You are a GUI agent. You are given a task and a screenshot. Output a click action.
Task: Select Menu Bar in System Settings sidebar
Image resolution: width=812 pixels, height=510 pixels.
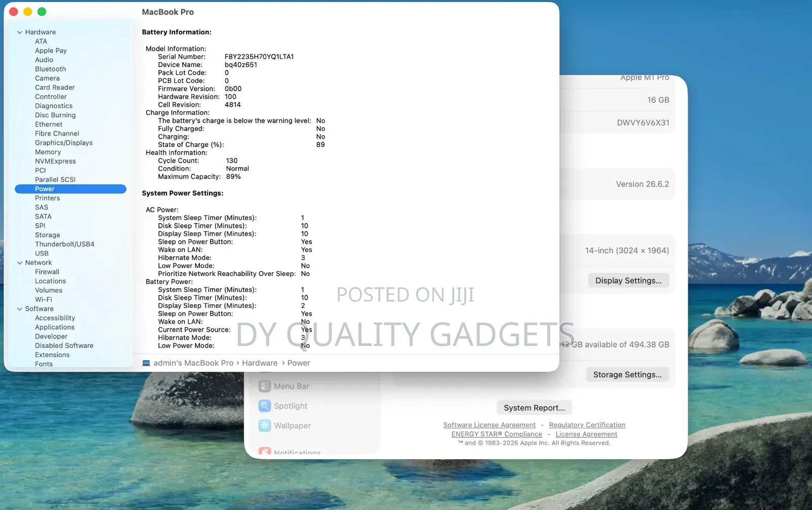[x=291, y=386]
